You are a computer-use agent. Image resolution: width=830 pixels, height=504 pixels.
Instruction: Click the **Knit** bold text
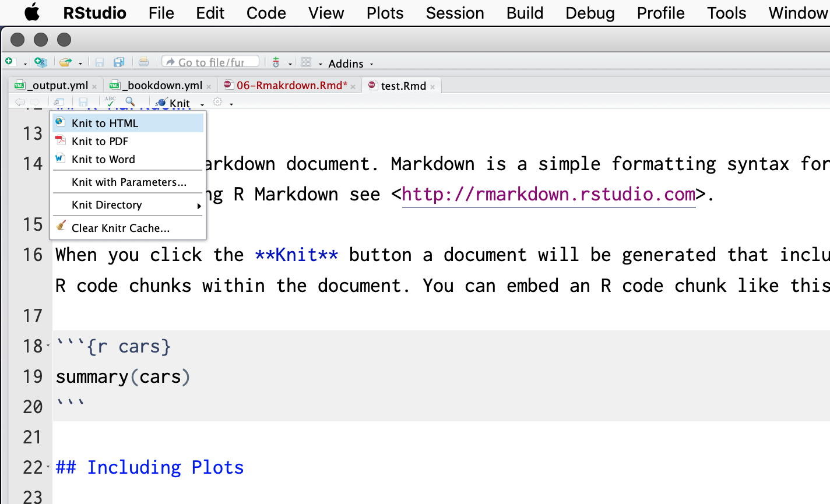pos(297,255)
